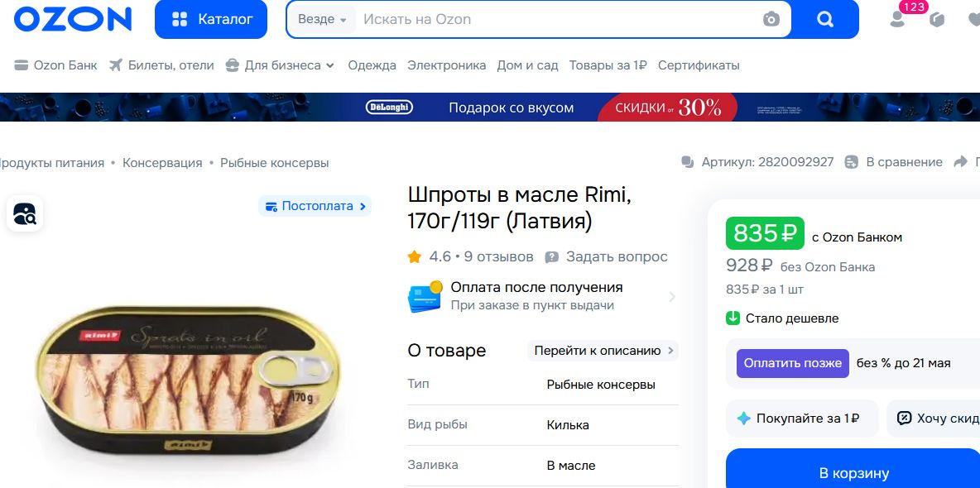
Task: Click the camera image search icon
Action: (x=771, y=19)
